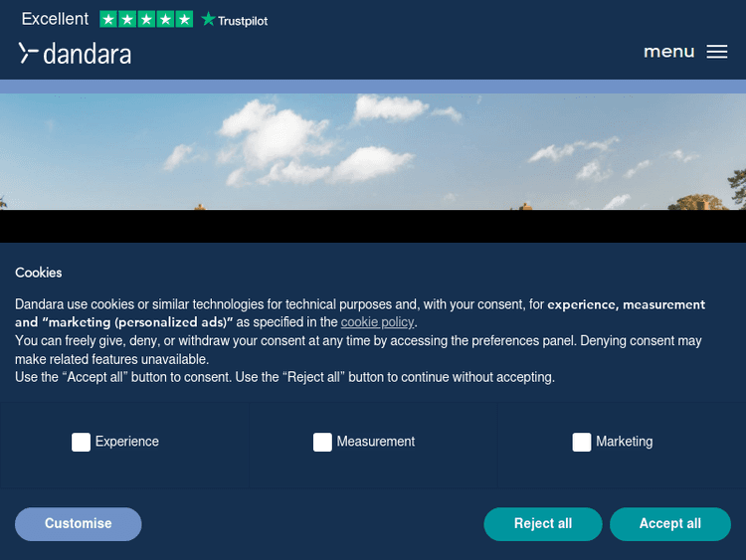Image resolution: width=746 pixels, height=560 pixels.
Task: Click the Trustpilot green star logo
Action: pyautogui.click(x=208, y=19)
